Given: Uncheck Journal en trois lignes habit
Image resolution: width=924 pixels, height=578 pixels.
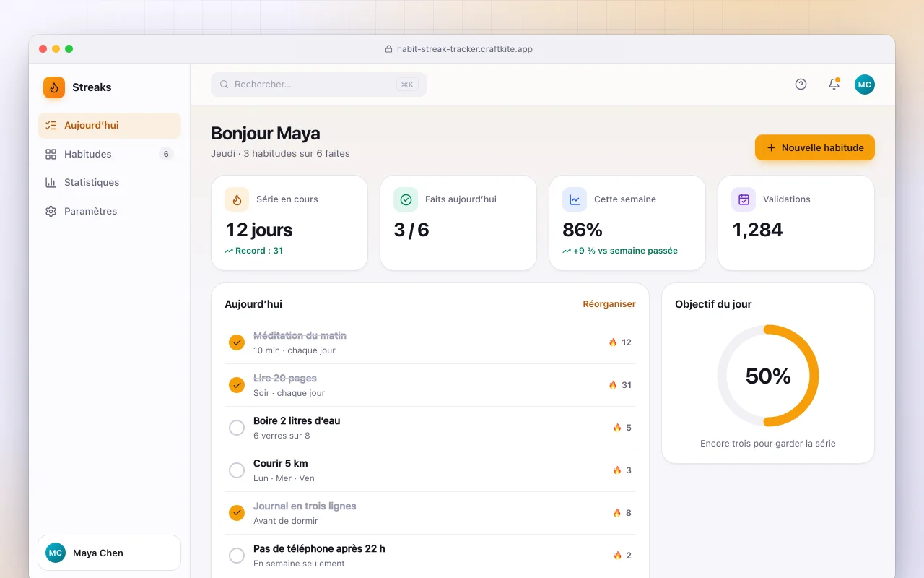Looking at the screenshot, I should [x=237, y=513].
